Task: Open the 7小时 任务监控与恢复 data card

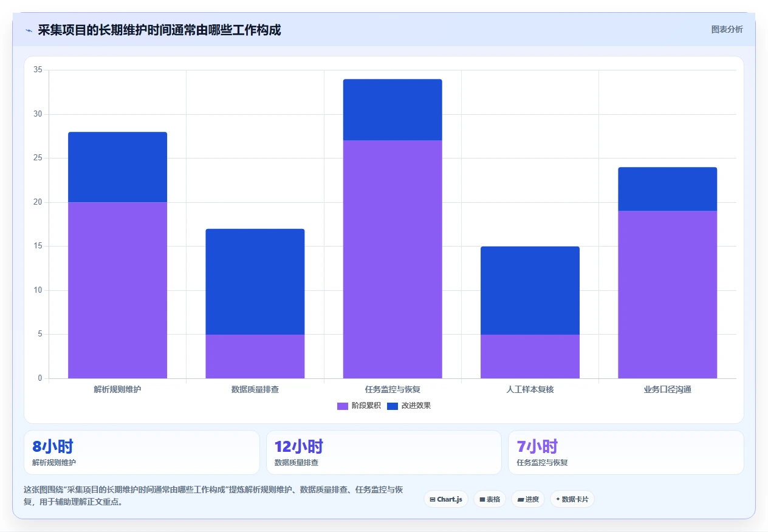Action: pos(626,452)
